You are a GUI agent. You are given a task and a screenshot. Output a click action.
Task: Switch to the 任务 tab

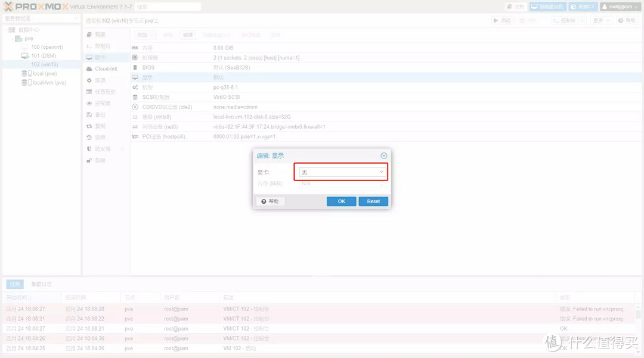15,284
